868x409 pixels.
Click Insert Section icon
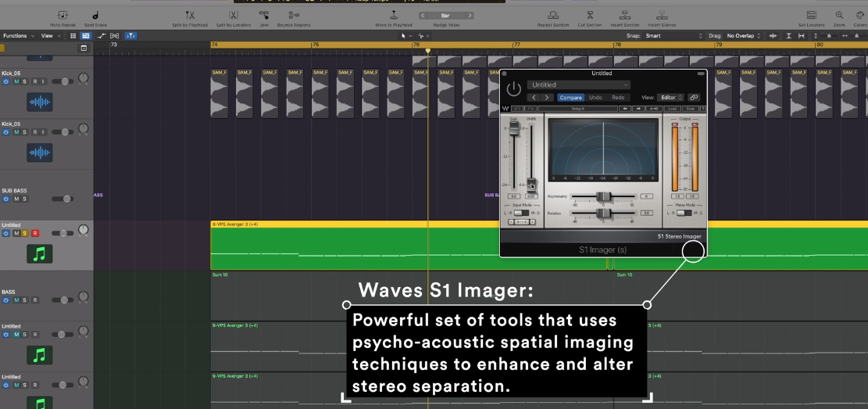(624, 16)
